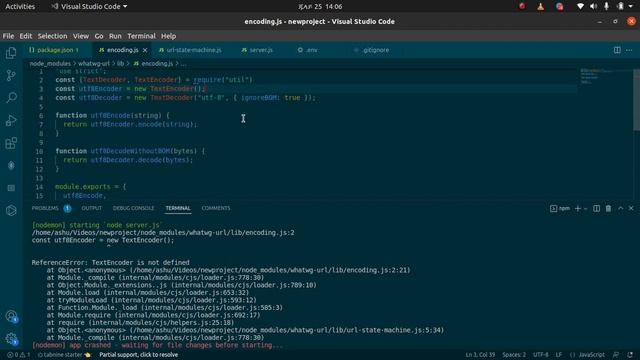This screenshot has width=640, height=360.
Task: Create a new terminal with plus icon
Action: click(x=578, y=209)
